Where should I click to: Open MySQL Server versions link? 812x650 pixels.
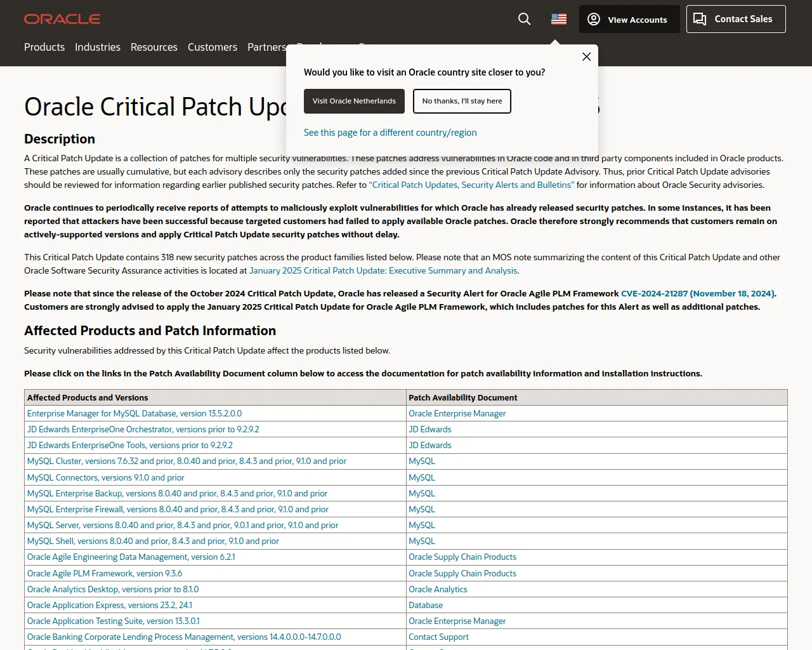coord(183,525)
